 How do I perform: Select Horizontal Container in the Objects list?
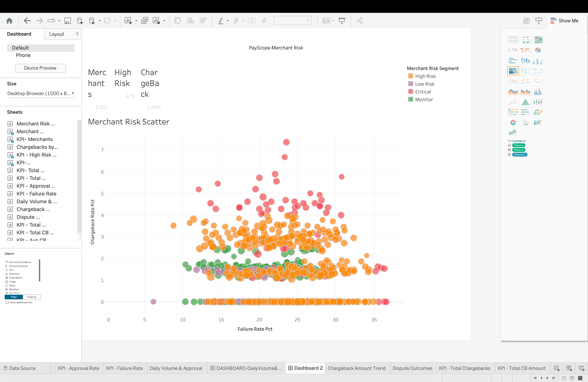[x=20, y=262]
